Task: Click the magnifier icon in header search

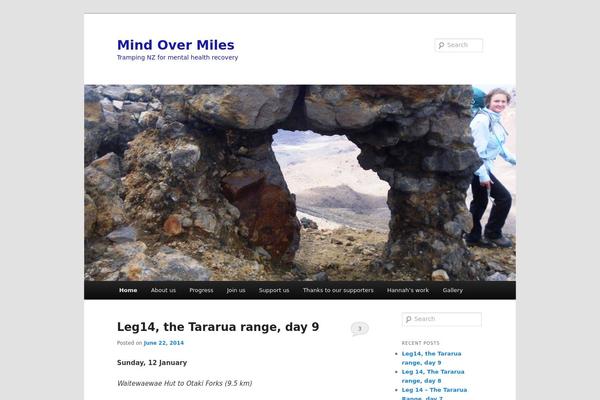Action: coord(441,45)
